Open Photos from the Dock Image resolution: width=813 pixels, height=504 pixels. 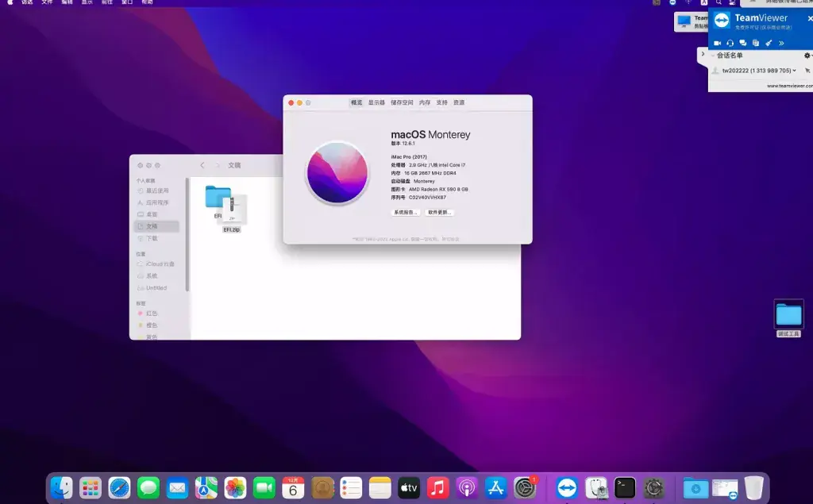tap(235, 488)
